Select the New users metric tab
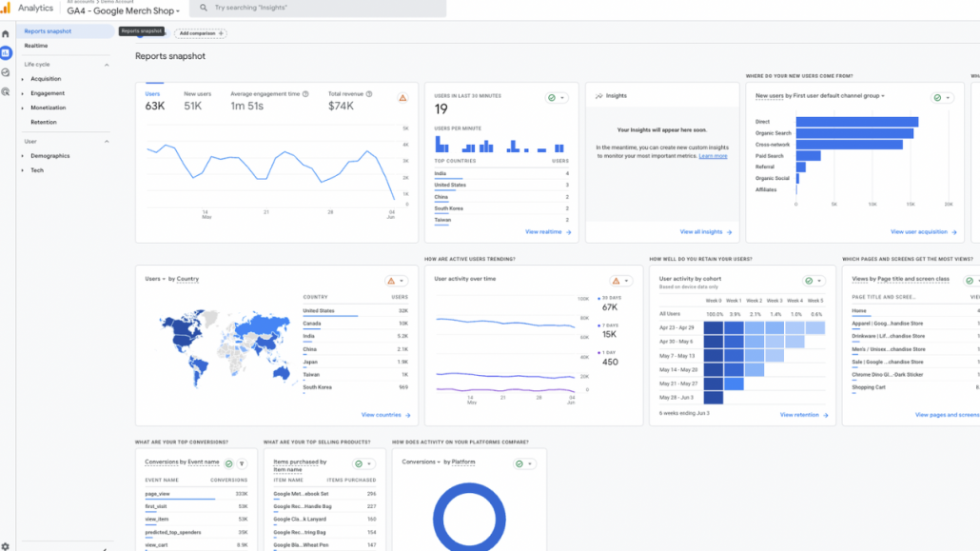980x551 pixels. coord(197,101)
